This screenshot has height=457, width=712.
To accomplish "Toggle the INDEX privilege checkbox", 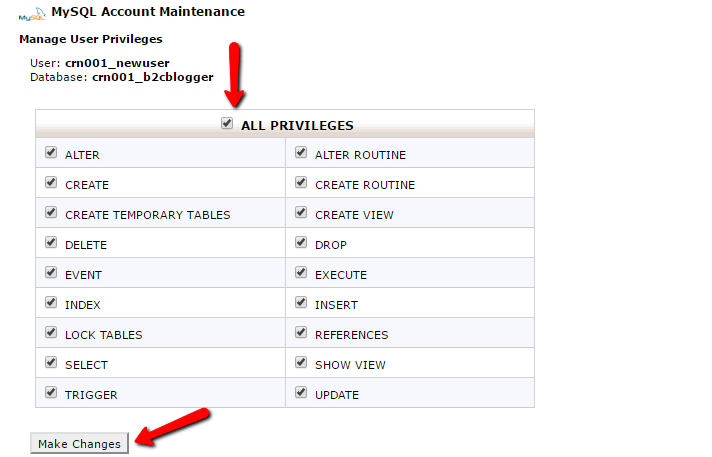I will 51,302.
